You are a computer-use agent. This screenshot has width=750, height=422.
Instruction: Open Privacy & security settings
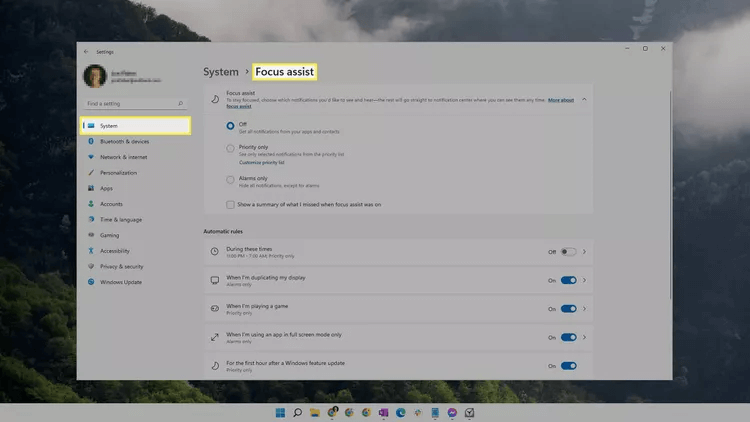click(x=121, y=267)
